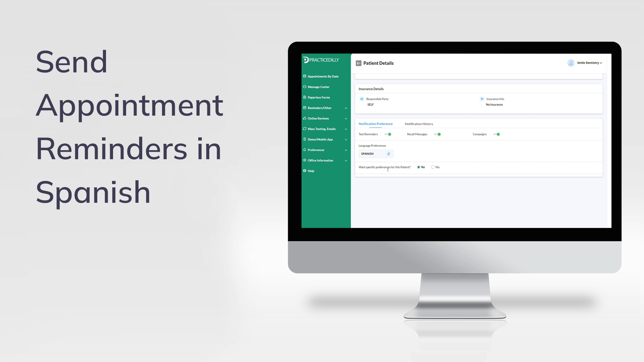
Task: Click the Demo Mobile App sidebar icon
Action: tap(305, 139)
